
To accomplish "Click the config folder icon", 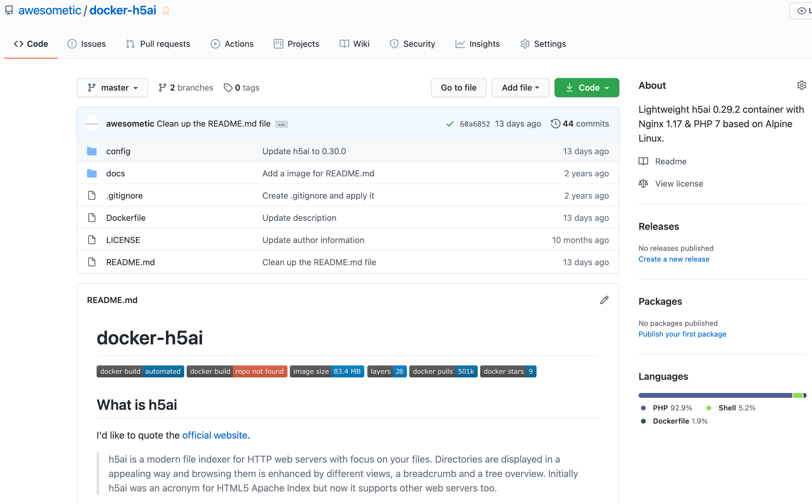I will [92, 151].
